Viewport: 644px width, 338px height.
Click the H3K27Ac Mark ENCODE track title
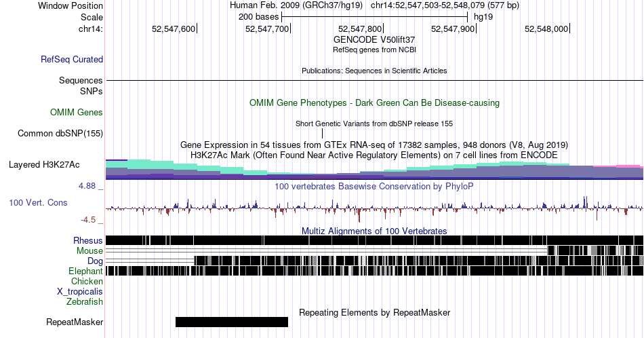point(374,155)
